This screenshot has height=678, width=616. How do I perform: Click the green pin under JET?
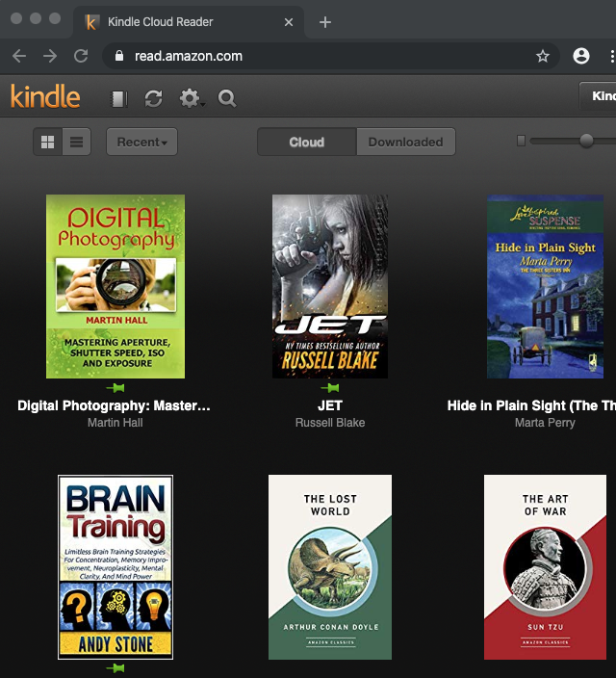coord(330,388)
